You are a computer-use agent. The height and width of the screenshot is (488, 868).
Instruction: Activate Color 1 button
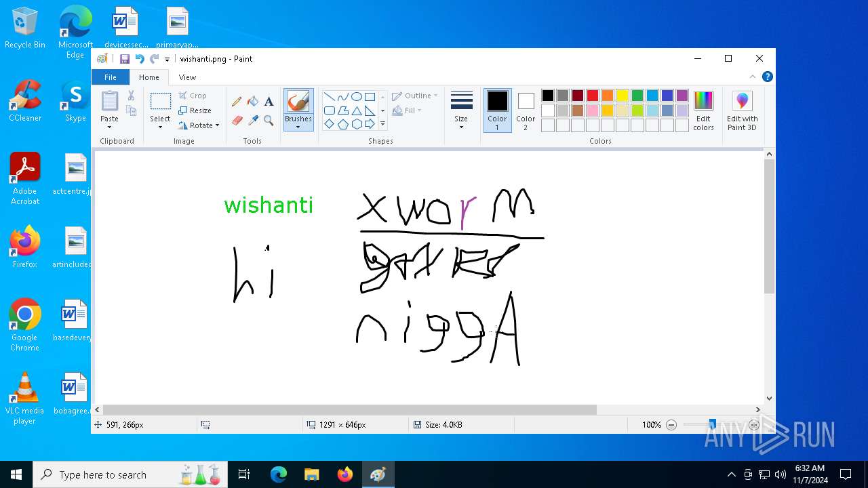click(497, 110)
